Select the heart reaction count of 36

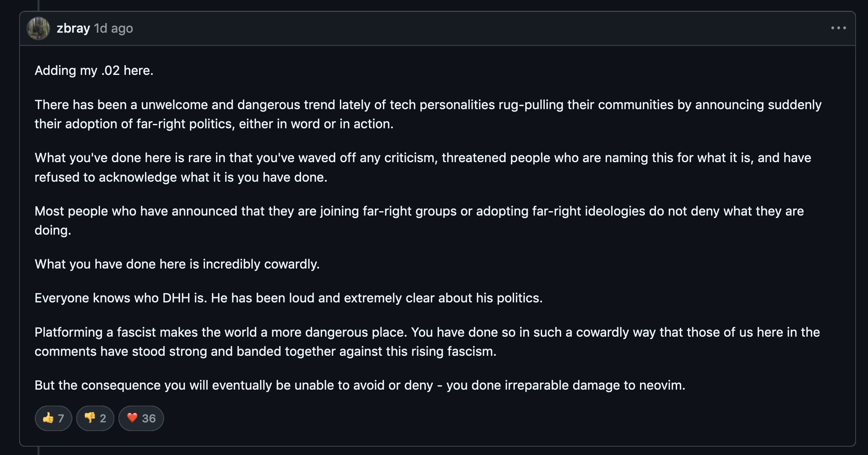tap(149, 418)
